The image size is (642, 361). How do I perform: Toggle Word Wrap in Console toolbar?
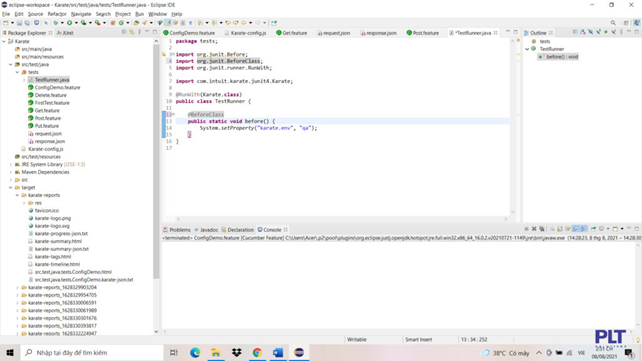(568, 229)
